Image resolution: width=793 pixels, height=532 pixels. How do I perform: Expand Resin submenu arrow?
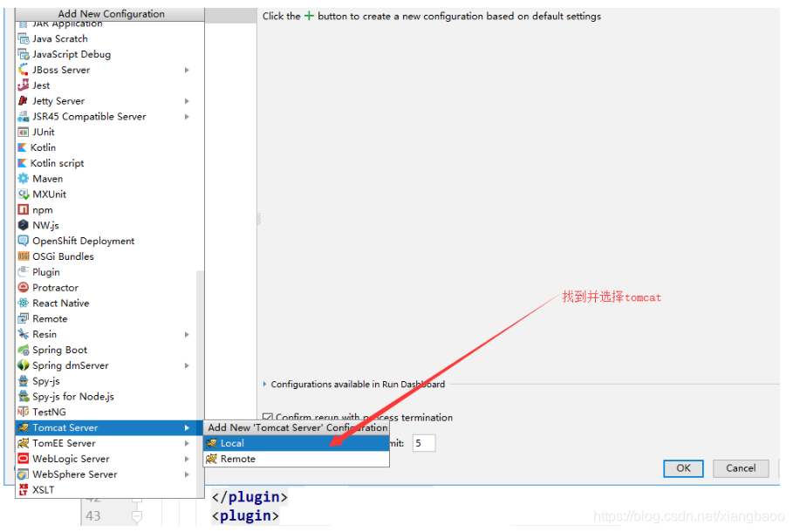tap(187, 335)
